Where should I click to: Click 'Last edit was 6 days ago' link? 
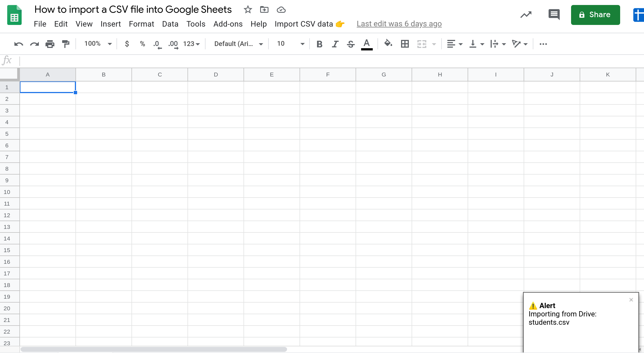(x=399, y=24)
